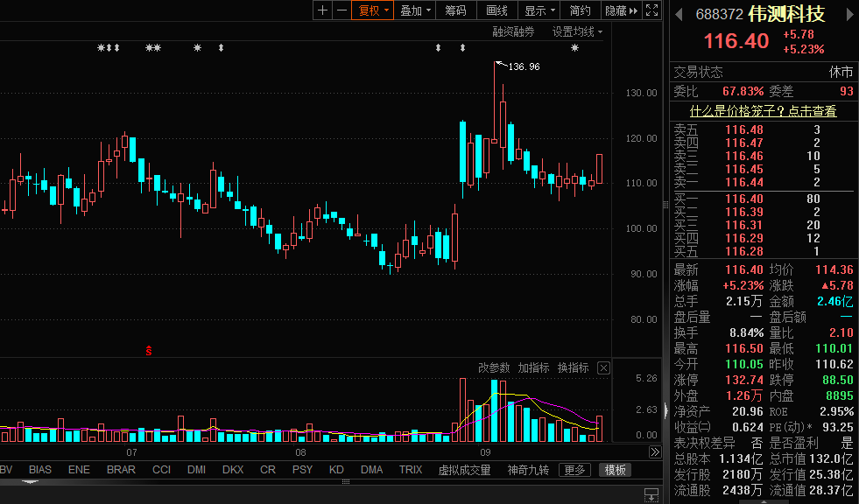Open 设置均线 moving average dropdown

click(x=577, y=31)
